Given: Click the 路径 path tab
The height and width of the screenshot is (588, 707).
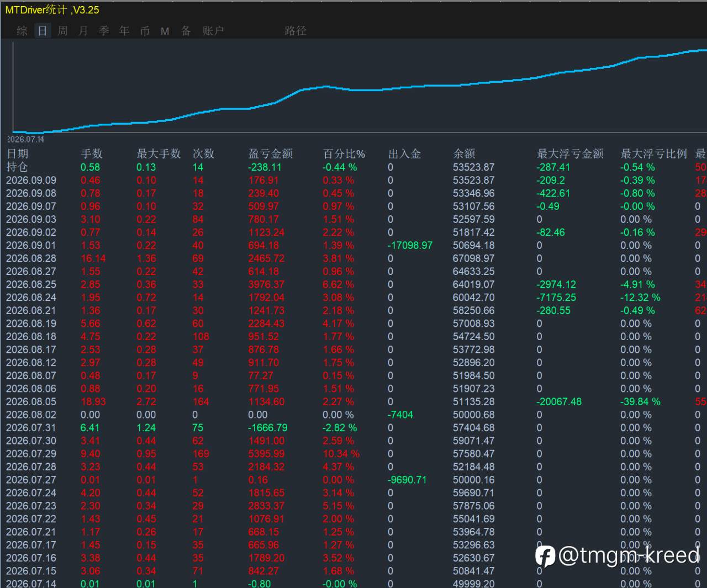Looking at the screenshot, I should point(296,31).
